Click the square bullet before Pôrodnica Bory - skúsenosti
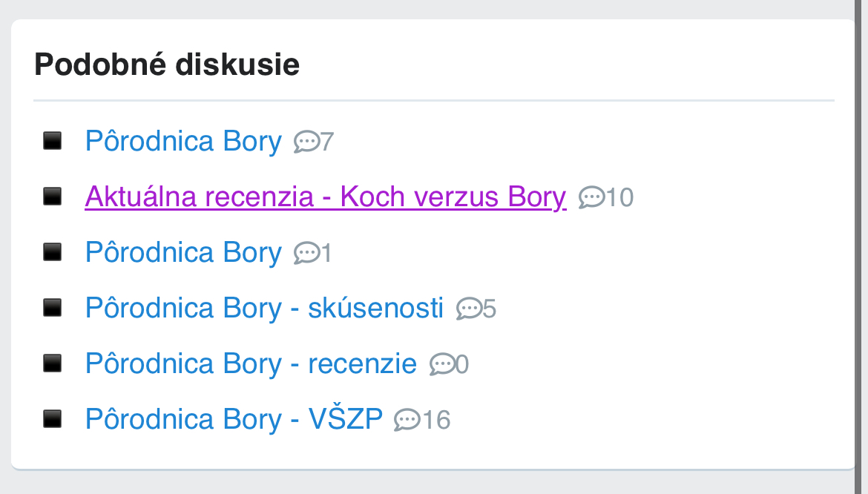The image size is (868, 494). [52, 307]
